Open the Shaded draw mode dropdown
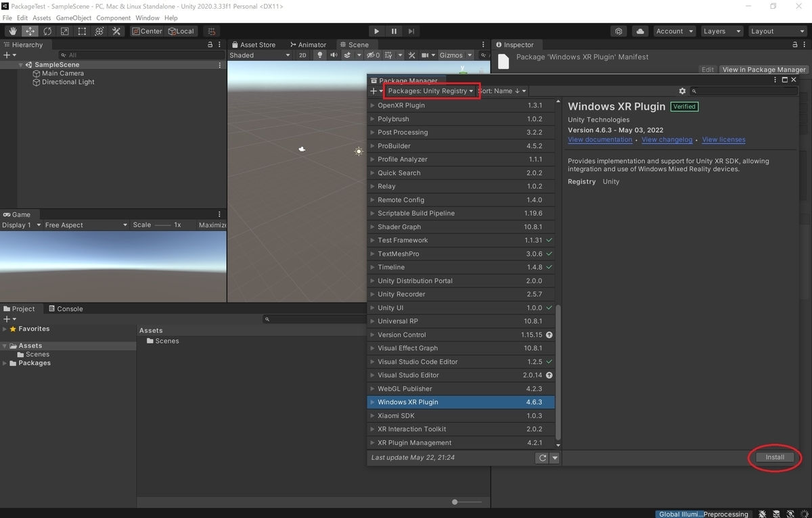The width and height of the screenshot is (812, 518). 260,55
